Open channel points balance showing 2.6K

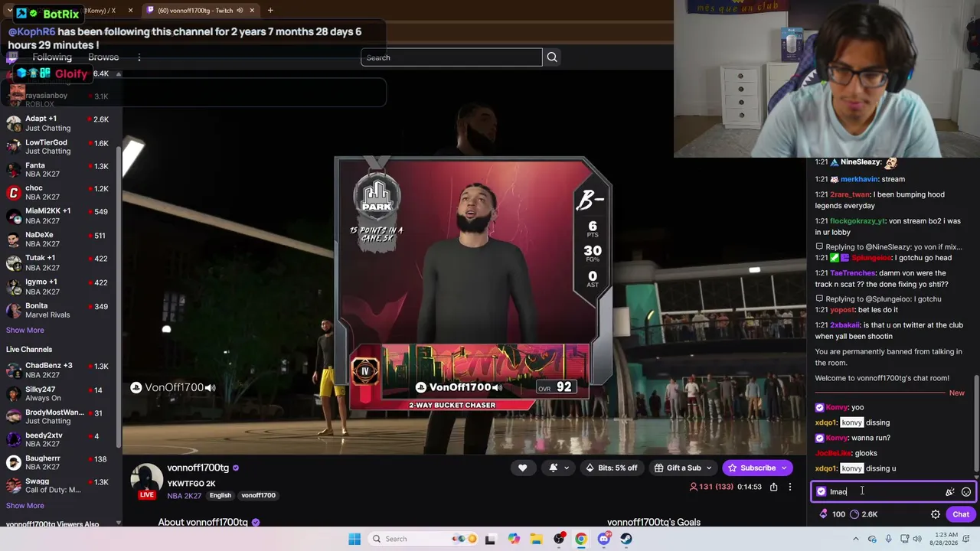tap(864, 514)
